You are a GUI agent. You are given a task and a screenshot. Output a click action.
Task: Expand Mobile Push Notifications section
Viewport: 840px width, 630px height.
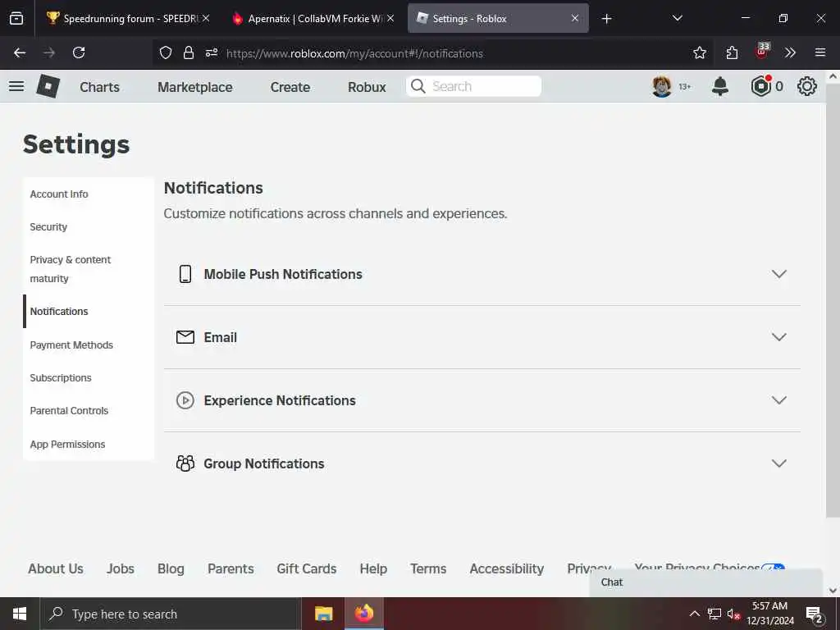779,274
